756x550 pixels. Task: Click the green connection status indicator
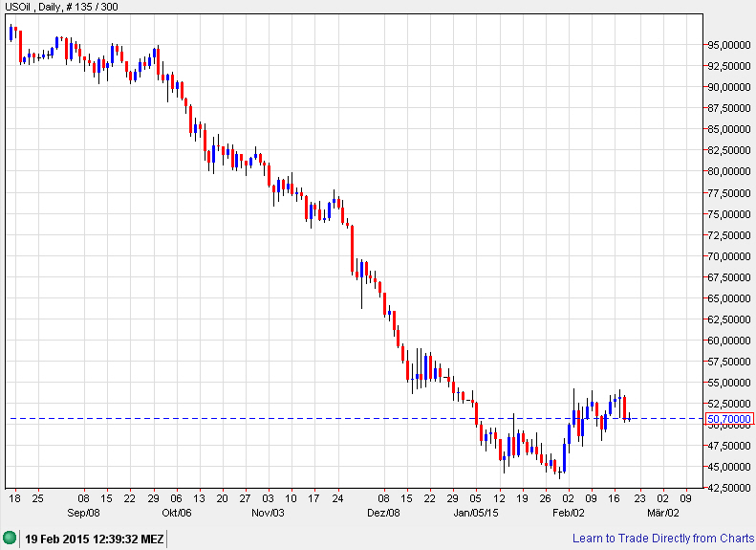tap(10, 538)
